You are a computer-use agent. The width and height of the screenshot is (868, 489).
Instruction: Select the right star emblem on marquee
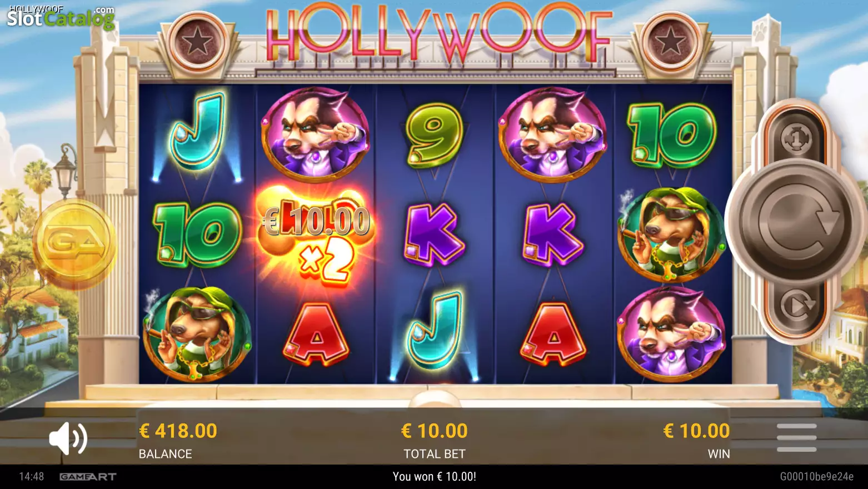[x=670, y=43]
